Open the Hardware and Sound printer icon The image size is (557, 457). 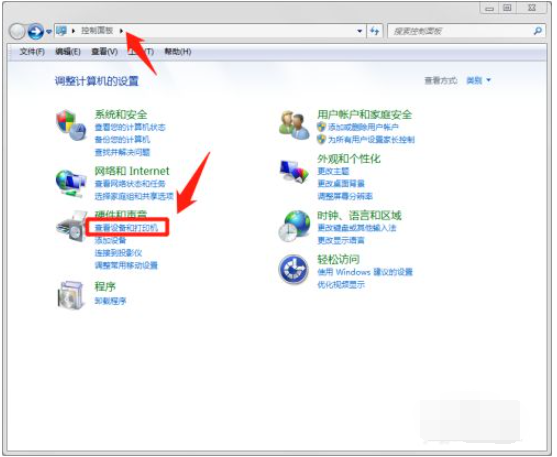click(71, 226)
